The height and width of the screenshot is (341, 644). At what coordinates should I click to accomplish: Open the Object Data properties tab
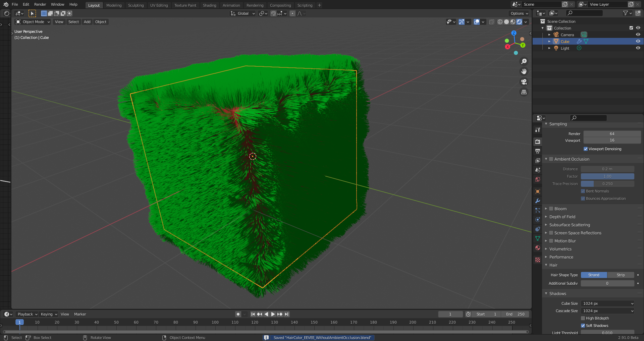[x=538, y=238]
